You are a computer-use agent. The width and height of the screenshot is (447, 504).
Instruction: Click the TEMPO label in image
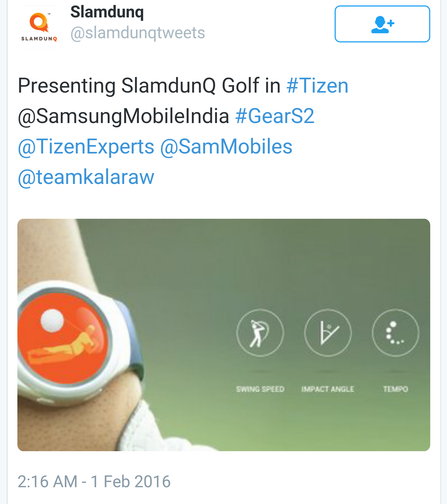[395, 389]
